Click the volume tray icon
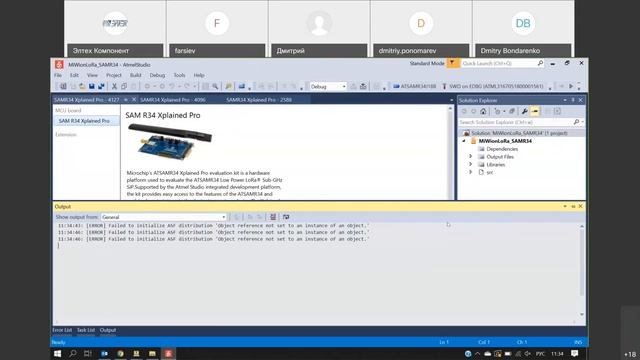Image resolution: width=640 pixels, height=360 pixels. [x=528, y=353]
